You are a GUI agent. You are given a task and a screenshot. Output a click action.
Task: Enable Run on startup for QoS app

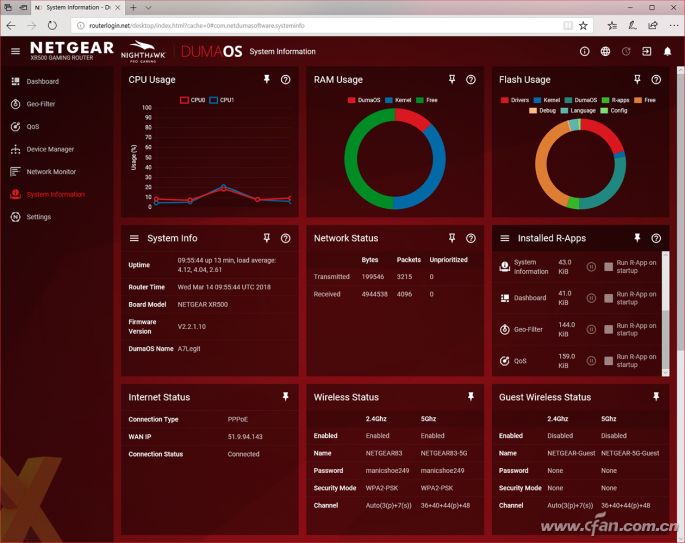click(608, 360)
